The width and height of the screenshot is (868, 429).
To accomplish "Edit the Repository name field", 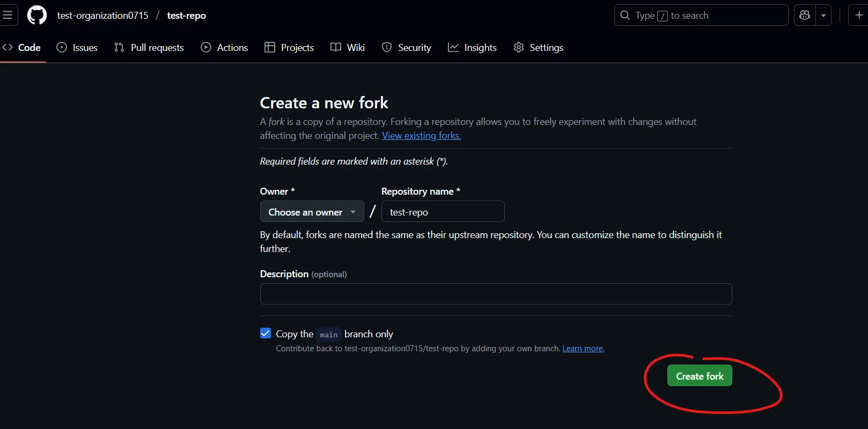I will (443, 212).
